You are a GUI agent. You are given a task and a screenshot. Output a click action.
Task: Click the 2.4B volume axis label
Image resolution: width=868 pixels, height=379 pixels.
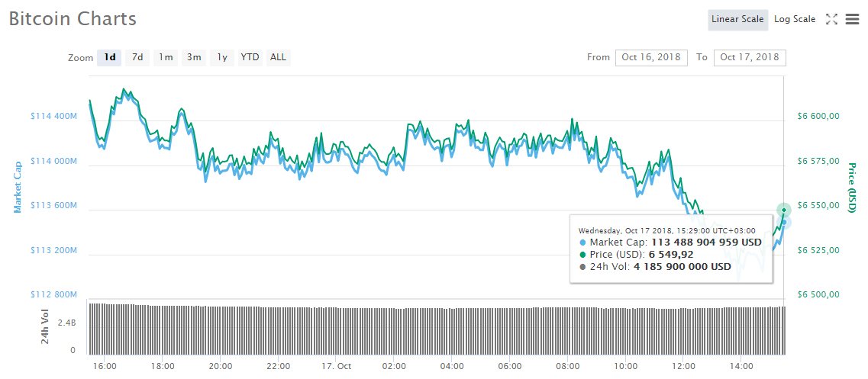[66, 321]
